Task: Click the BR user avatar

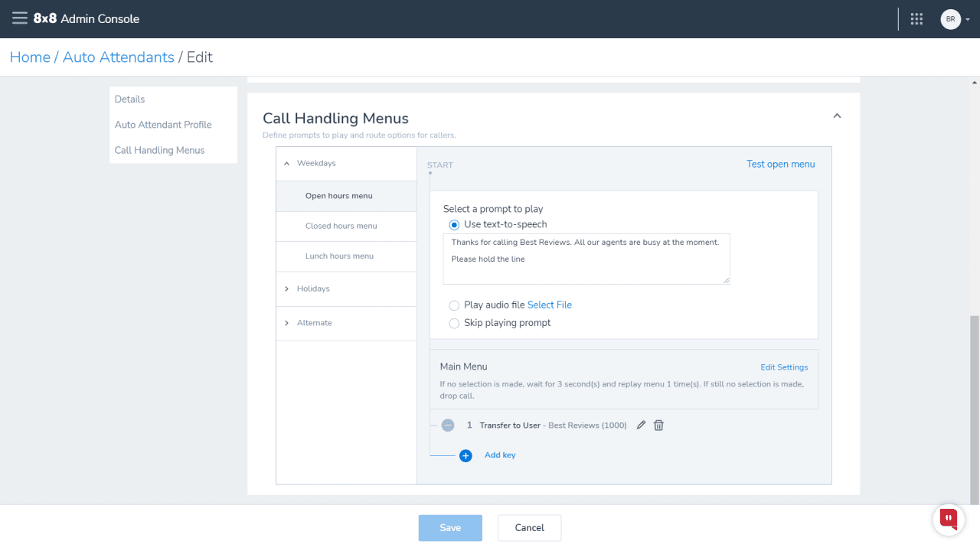Action: point(950,19)
